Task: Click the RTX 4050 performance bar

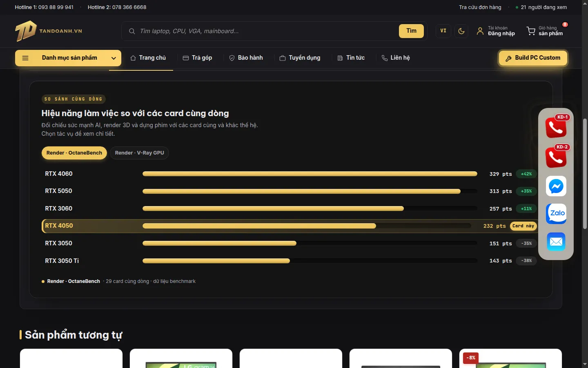Action: [x=259, y=226]
